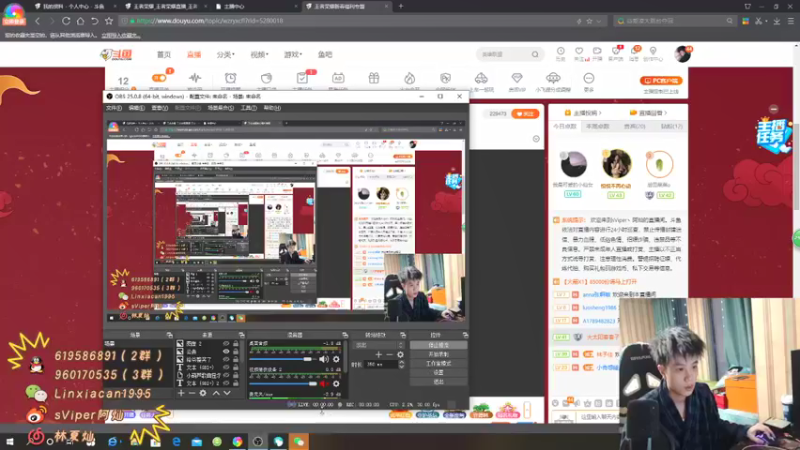Open the follow heart icon in Douyu header
Image resolution: width=800 pixels, height=450 pixels.
(x=579, y=51)
